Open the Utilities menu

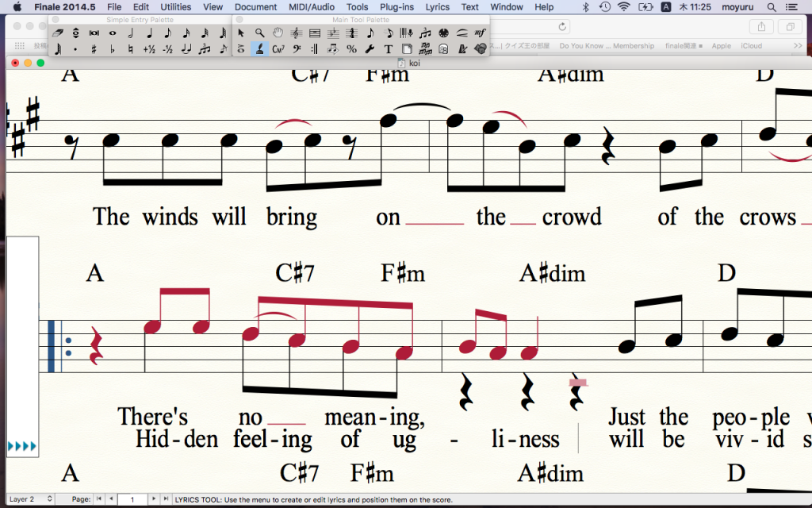pos(175,6)
